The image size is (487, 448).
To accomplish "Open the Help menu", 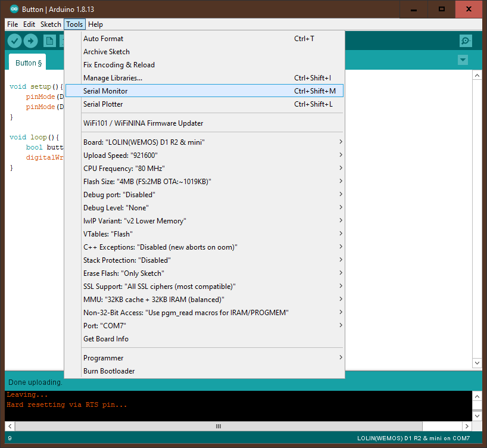I will pyautogui.click(x=95, y=24).
